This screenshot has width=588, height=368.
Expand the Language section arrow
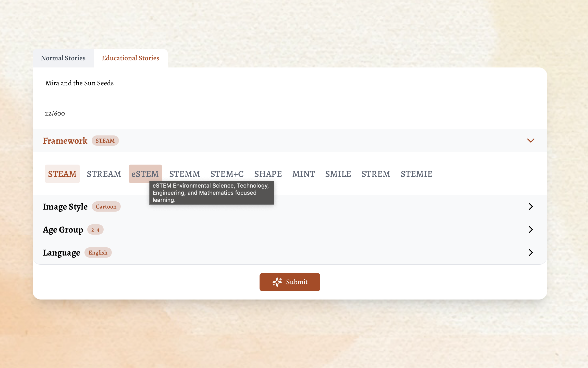click(531, 252)
